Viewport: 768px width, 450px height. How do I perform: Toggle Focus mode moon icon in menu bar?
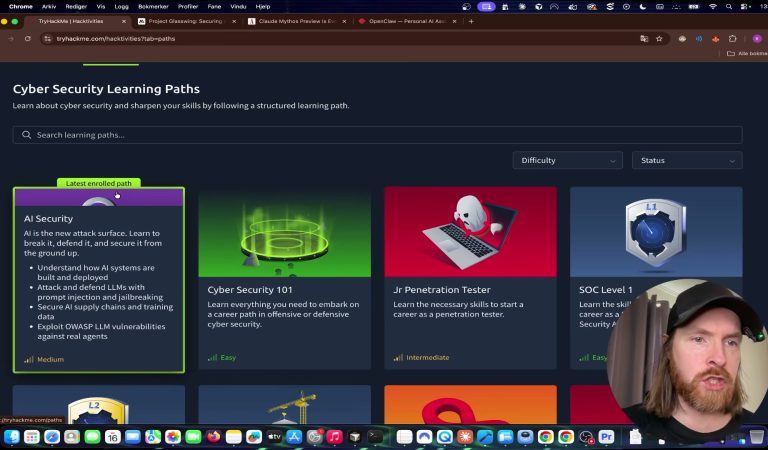click(643, 6)
